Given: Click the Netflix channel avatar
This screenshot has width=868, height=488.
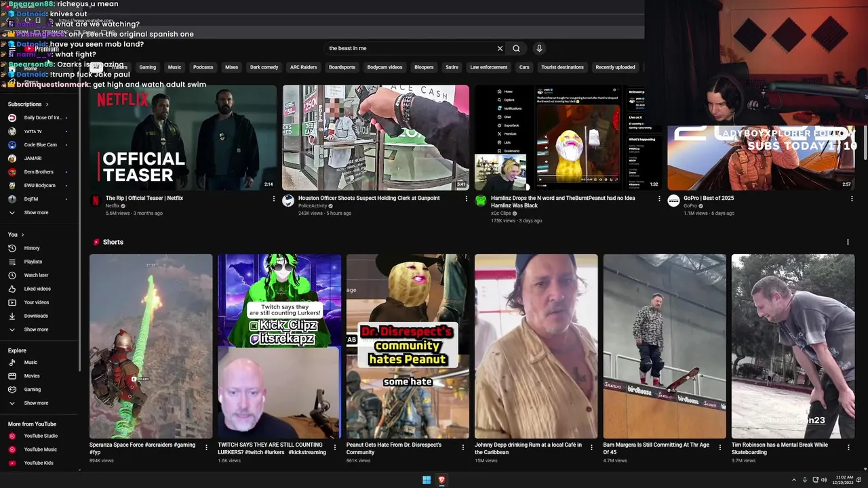Looking at the screenshot, I should click(x=96, y=201).
